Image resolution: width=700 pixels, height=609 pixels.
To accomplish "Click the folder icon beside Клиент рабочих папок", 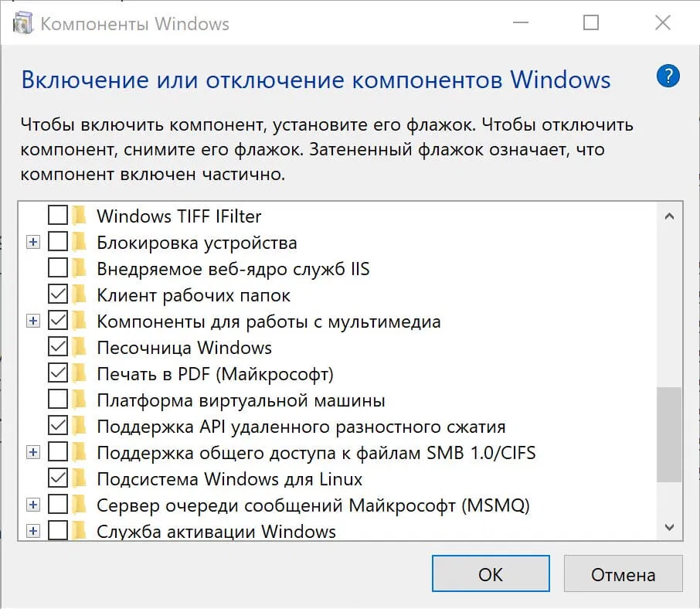I will (x=80, y=294).
